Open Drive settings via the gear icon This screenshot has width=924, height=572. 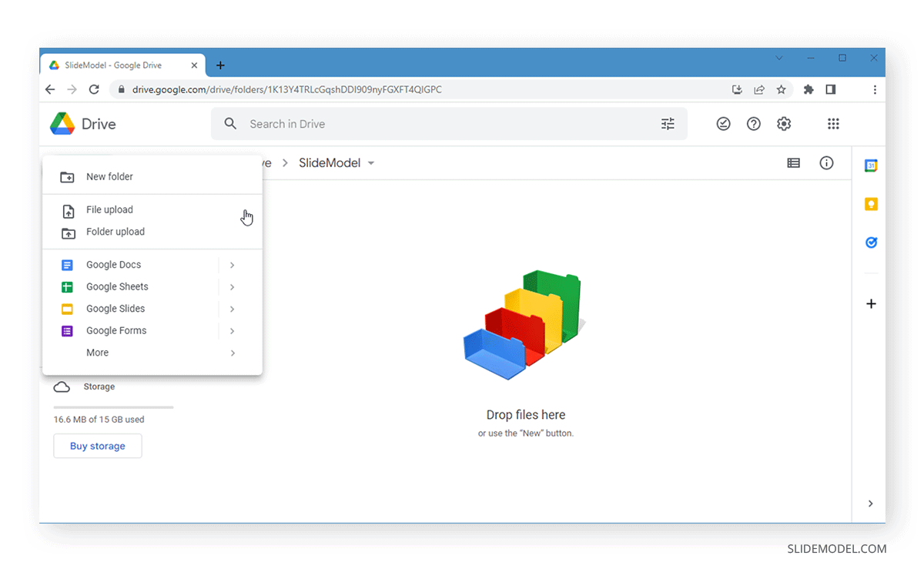[x=784, y=123]
